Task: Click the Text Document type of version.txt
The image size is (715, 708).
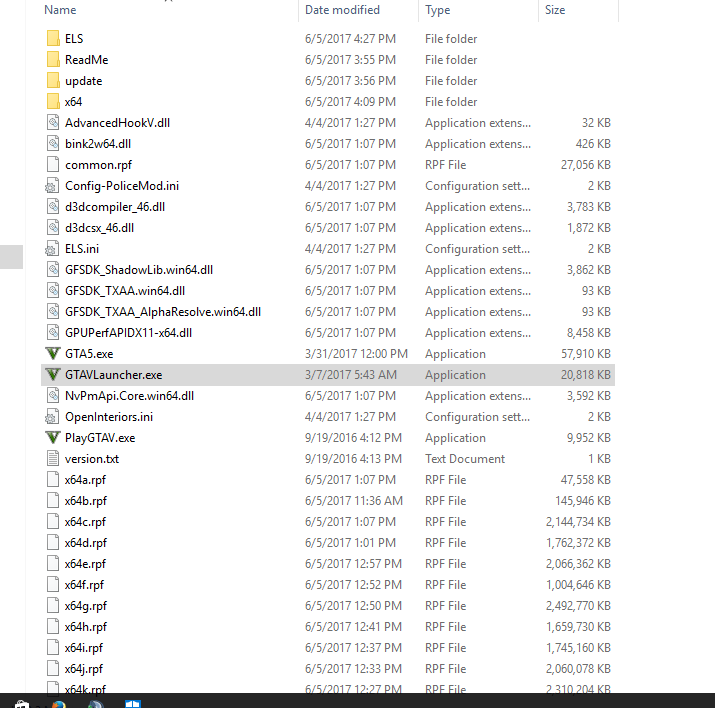Action: (465, 458)
